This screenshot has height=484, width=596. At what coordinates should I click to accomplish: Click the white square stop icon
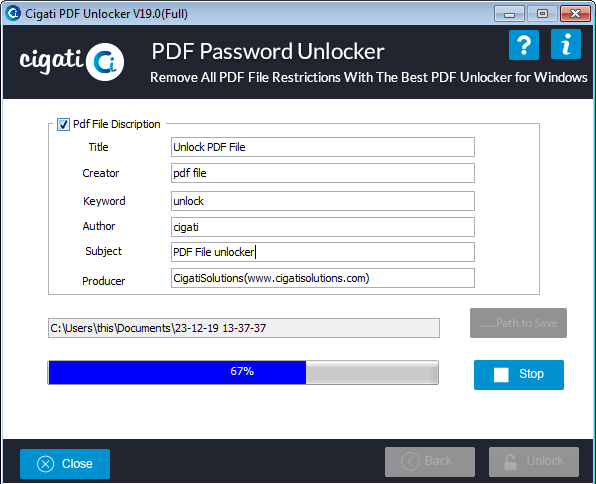pyautogui.click(x=501, y=375)
